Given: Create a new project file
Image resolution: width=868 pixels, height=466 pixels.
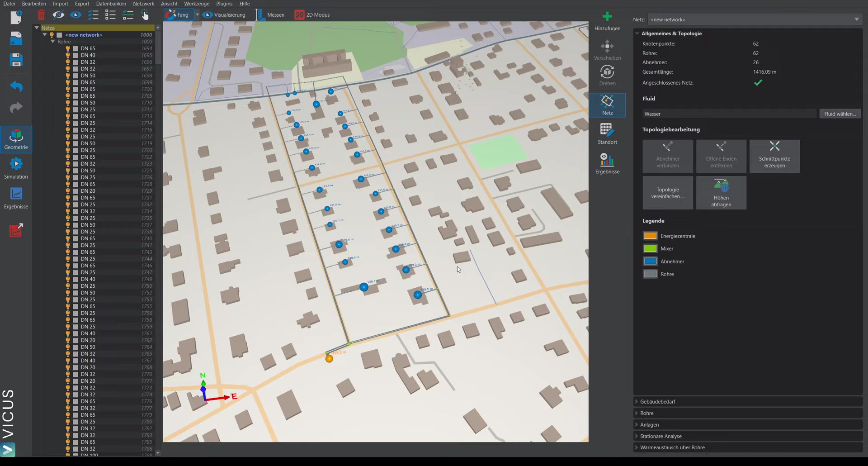Looking at the screenshot, I should point(16,17).
